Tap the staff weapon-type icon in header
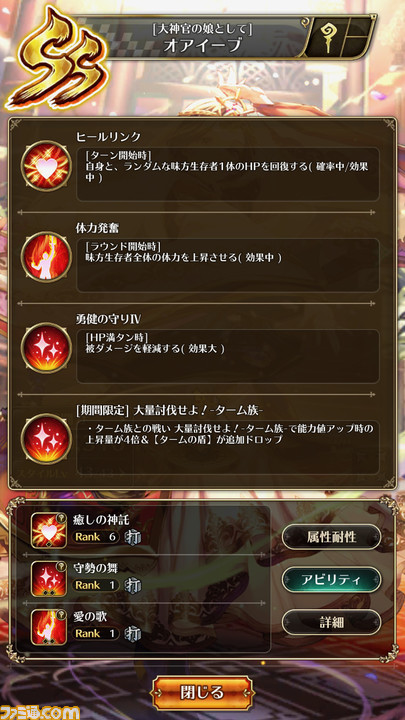The height and width of the screenshot is (720, 405). coord(327,38)
